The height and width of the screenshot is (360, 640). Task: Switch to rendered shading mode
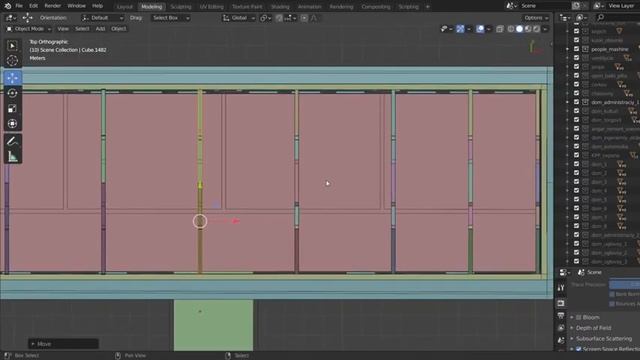click(536, 29)
